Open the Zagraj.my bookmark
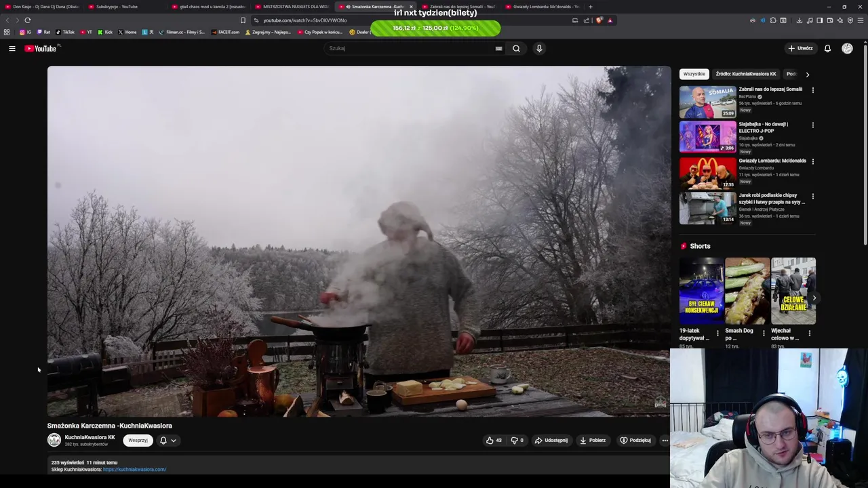Screen dimensions: 868x488 (268, 32)
